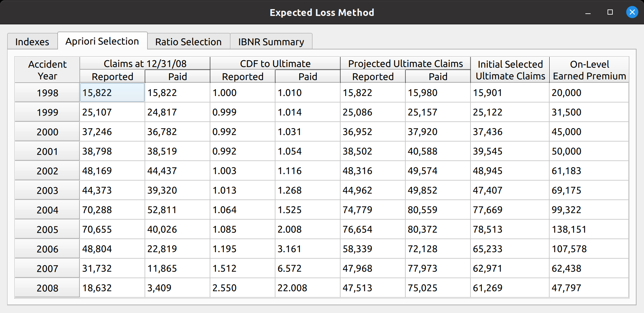The width and height of the screenshot is (644, 313).
Task: Click the Reported column header under Claims
Action: point(112,76)
